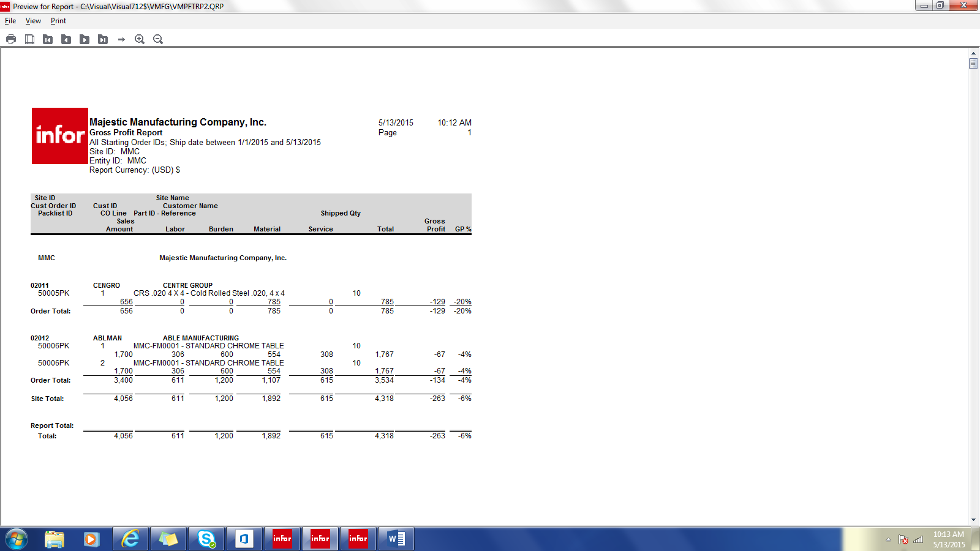Open the page setup icon
This screenshot has width=980, height=551.
point(29,39)
